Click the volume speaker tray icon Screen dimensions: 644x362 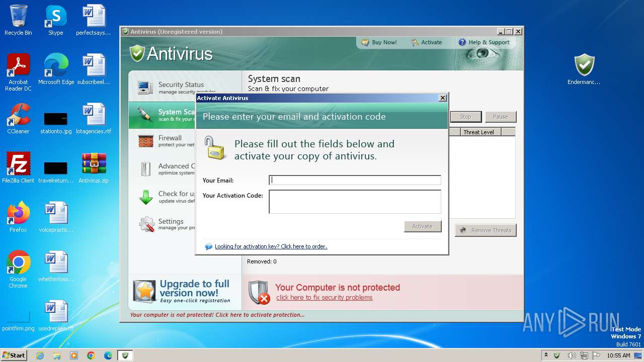point(572,355)
